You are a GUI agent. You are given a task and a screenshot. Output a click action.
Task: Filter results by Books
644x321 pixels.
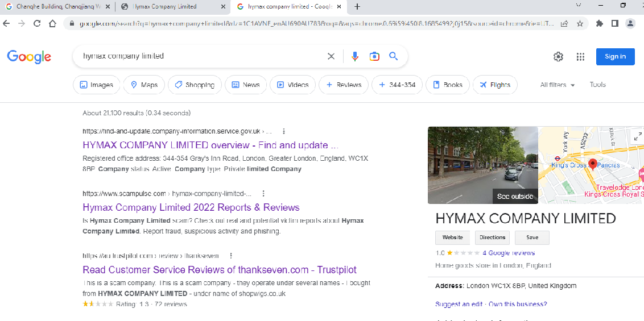[447, 85]
